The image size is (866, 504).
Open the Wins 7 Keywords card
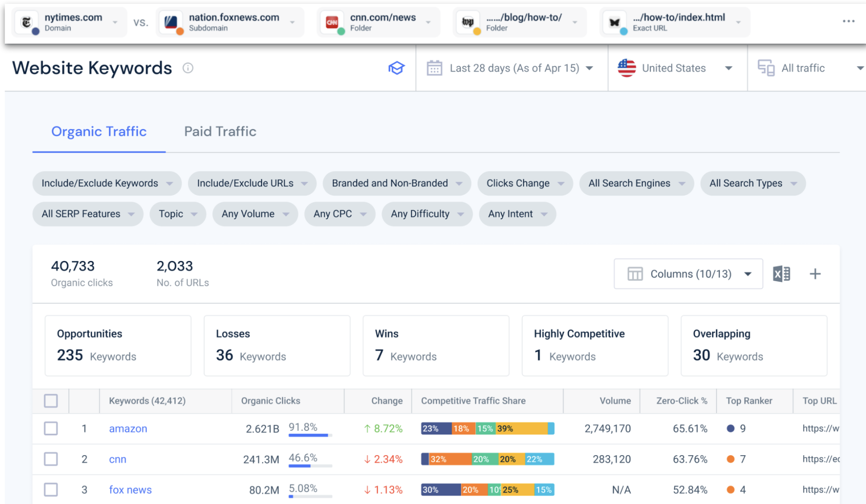[436, 345]
